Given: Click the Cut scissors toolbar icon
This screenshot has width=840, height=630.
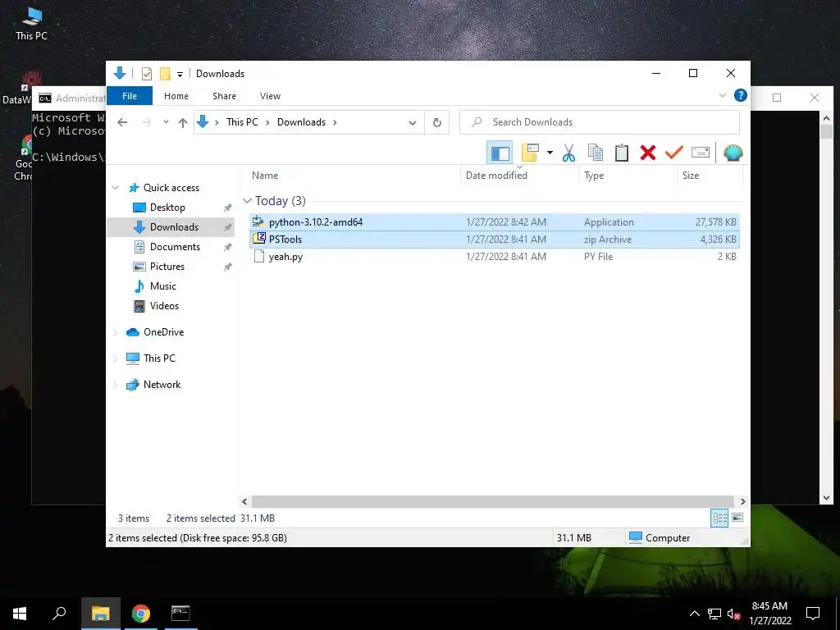Looking at the screenshot, I should pyautogui.click(x=568, y=153).
